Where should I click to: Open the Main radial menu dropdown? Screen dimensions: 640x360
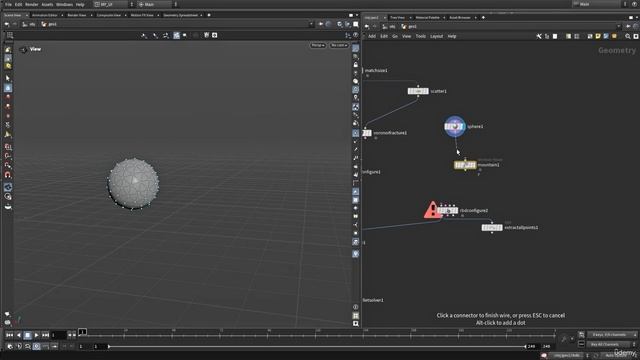point(157,4)
